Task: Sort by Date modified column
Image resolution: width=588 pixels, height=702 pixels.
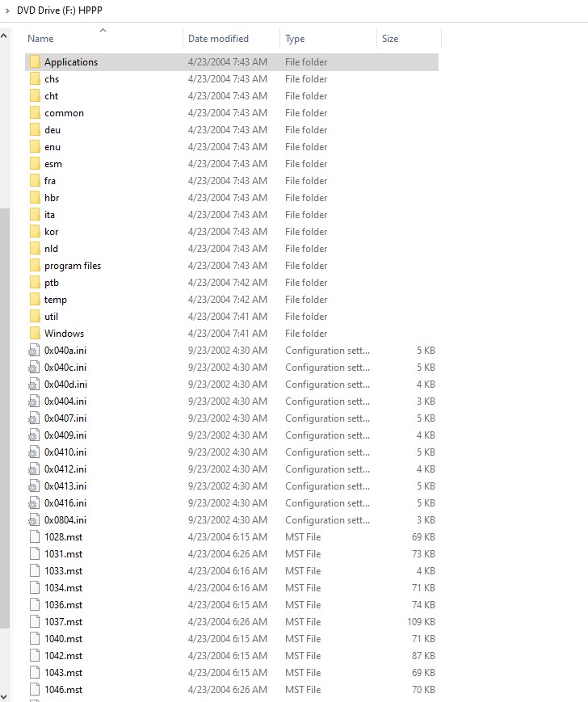Action: click(218, 39)
